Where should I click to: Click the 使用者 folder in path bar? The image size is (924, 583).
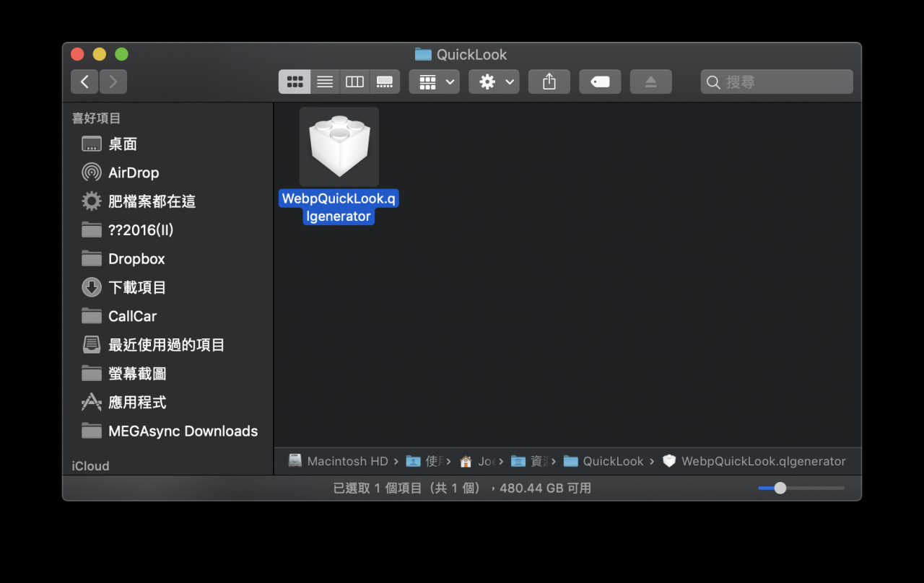424,461
